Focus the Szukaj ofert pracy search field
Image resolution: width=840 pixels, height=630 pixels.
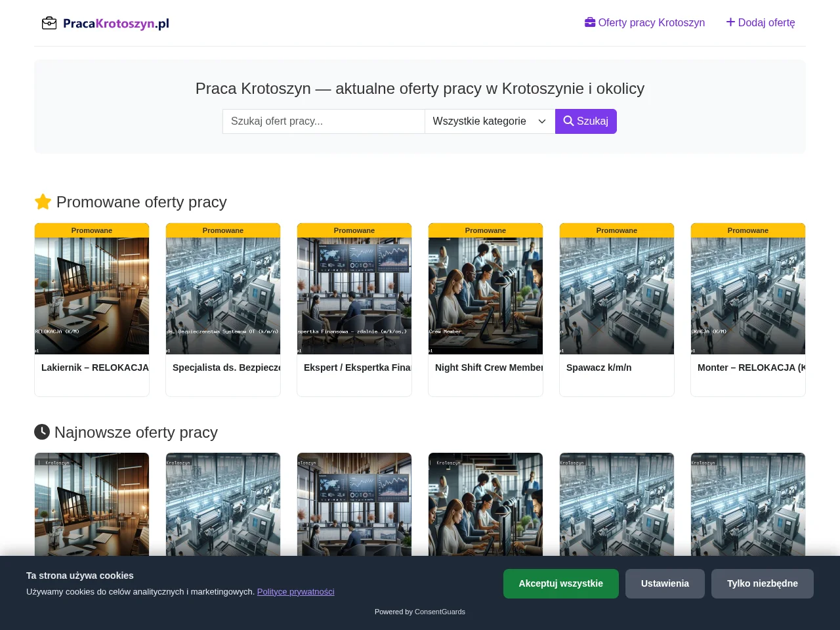324,121
